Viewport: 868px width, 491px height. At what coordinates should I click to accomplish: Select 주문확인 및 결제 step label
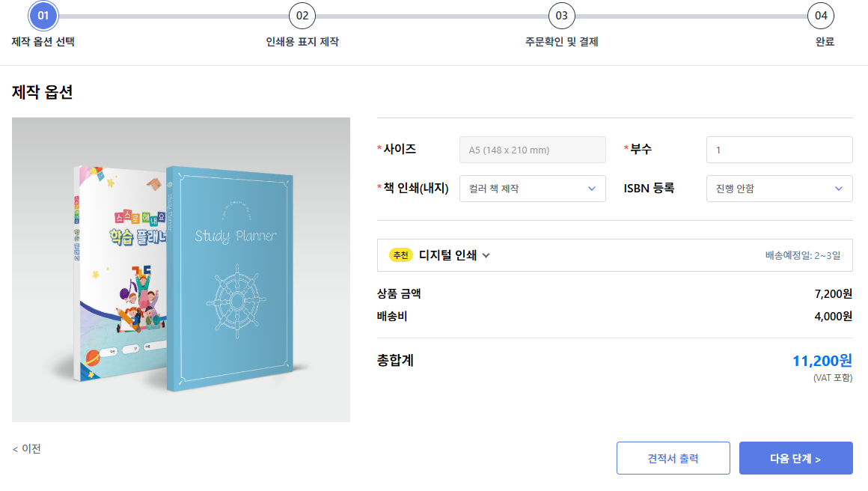pyautogui.click(x=561, y=42)
